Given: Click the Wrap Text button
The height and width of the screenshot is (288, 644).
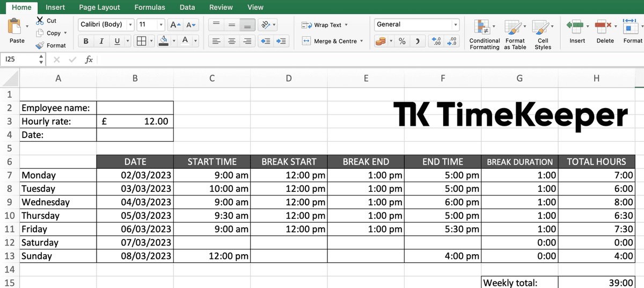Looking at the screenshot, I should point(321,25).
